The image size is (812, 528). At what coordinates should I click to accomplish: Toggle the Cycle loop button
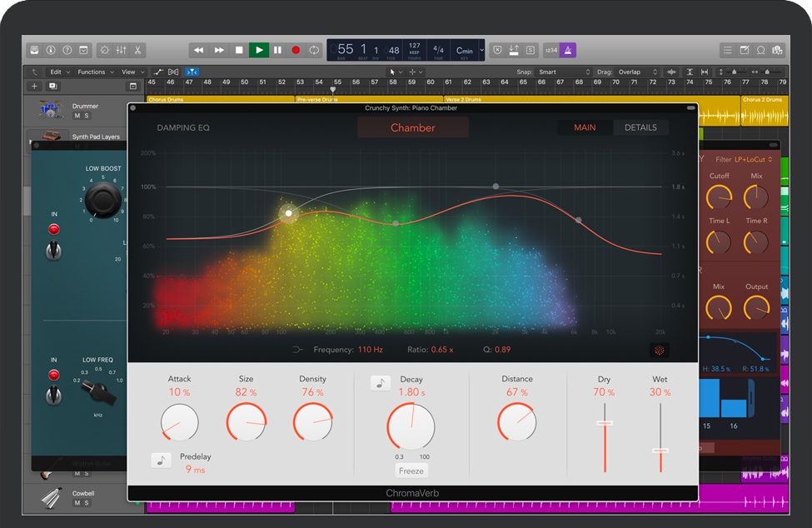coord(314,50)
